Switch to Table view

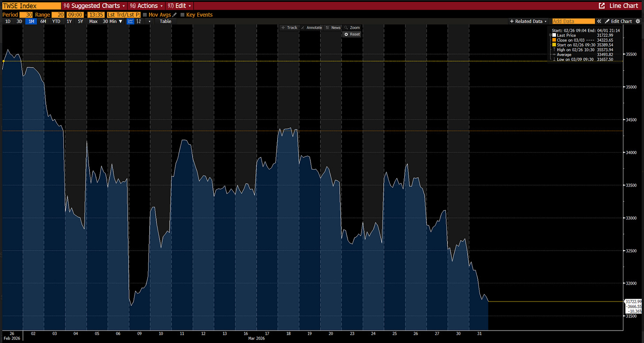165,21
